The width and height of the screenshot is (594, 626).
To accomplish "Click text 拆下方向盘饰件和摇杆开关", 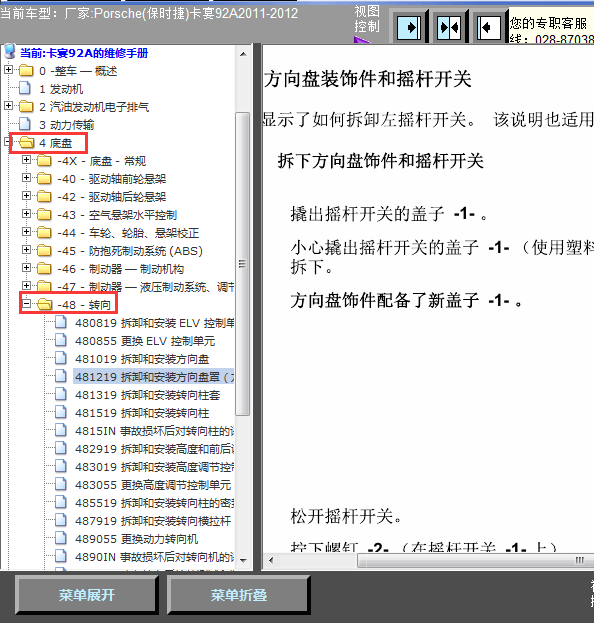I will [x=380, y=161].
